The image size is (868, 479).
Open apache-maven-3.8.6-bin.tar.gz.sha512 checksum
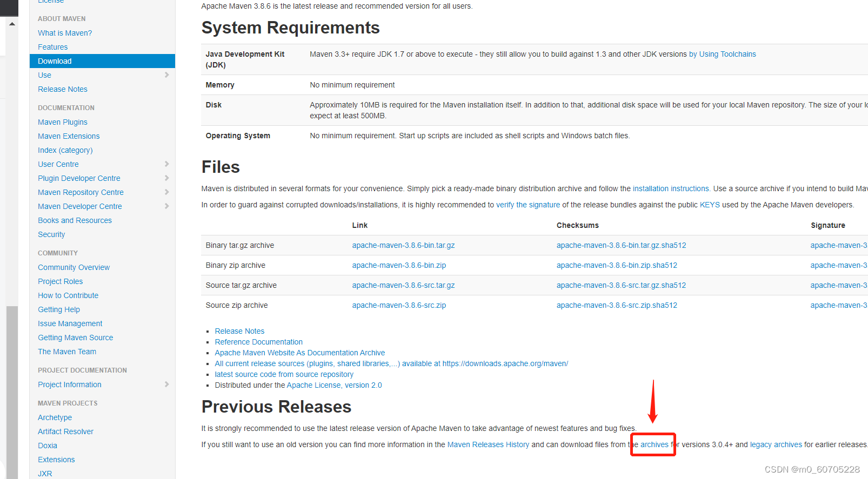pyautogui.click(x=622, y=245)
